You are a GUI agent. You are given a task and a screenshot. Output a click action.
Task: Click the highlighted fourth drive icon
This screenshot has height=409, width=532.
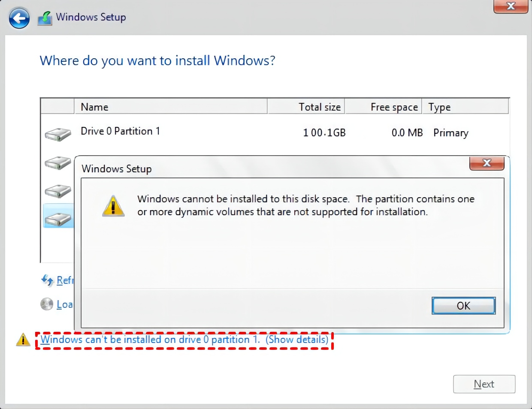[x=58, y=219]
